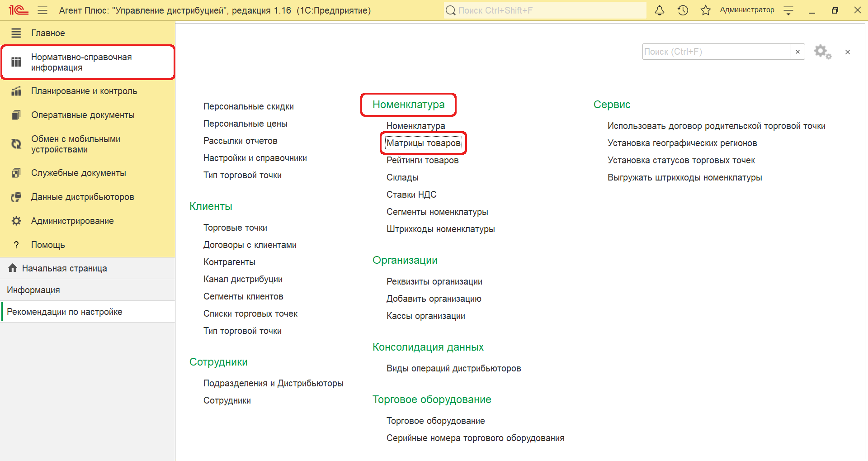Screen dimensions: 868x461
Task: Open the hamburger main menu icon
Action: pyautogui.click(x=42, y=10)
